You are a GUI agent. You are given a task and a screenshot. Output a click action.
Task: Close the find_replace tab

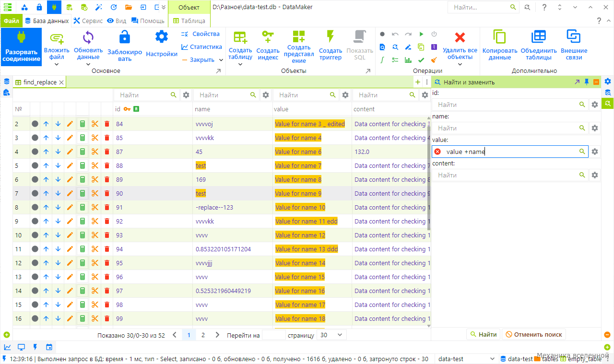click(x=61, y=82)
